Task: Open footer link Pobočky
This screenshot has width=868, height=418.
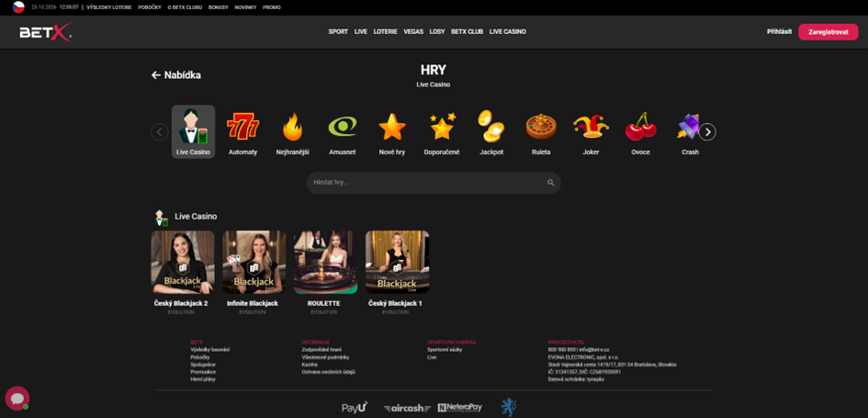Action: coord(200,357)
